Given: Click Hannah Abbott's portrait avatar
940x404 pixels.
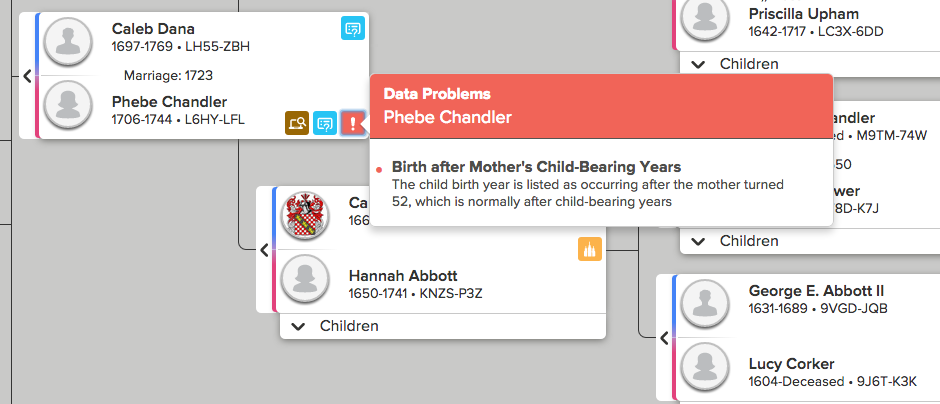Looking at the screenshot, I should tap(305, 279).
